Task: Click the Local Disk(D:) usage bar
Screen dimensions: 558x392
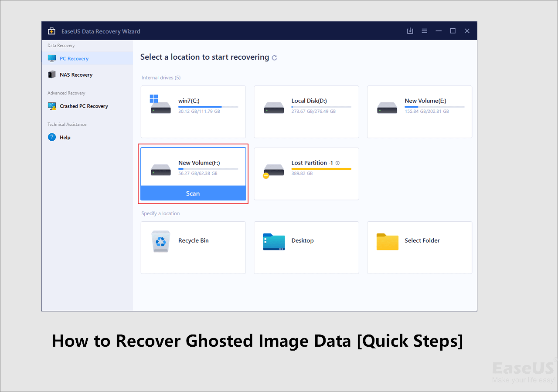Action: pyautogui.click(x=321, y=107)
